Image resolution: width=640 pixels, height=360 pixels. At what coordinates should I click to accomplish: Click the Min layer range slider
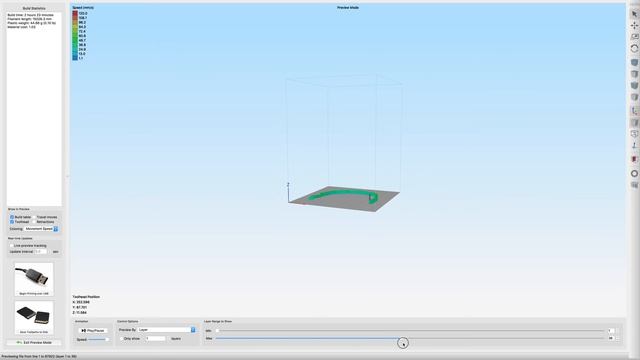click(410, 331)
